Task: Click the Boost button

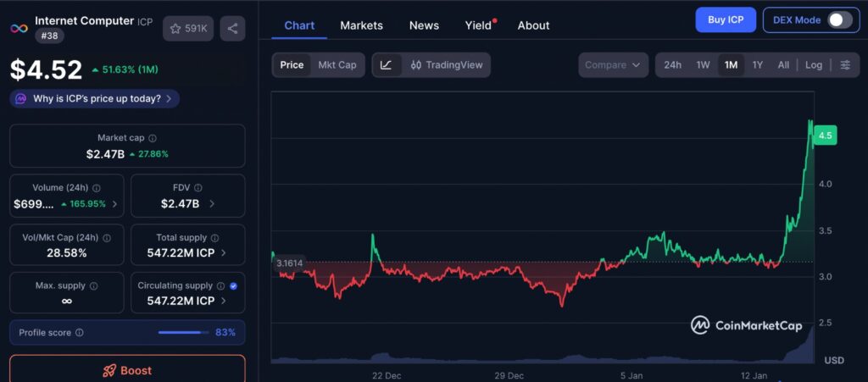Action: [x=127, y=368]
